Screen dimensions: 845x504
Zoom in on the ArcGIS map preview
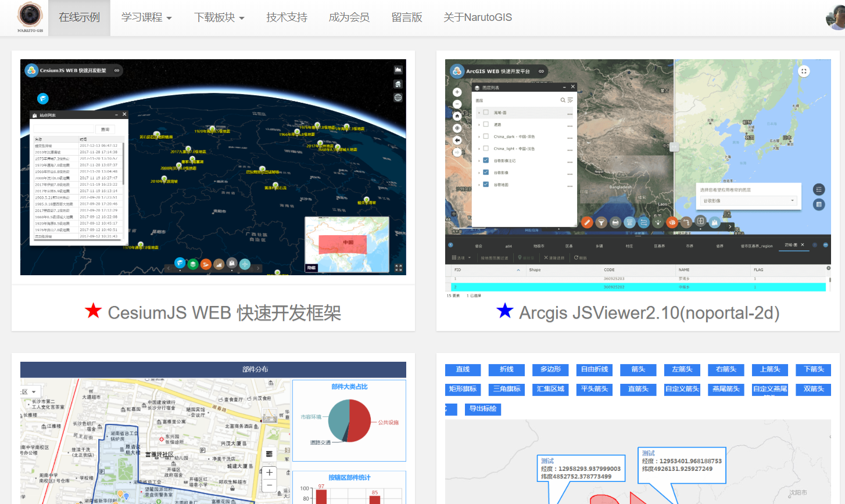pos(457,92)
